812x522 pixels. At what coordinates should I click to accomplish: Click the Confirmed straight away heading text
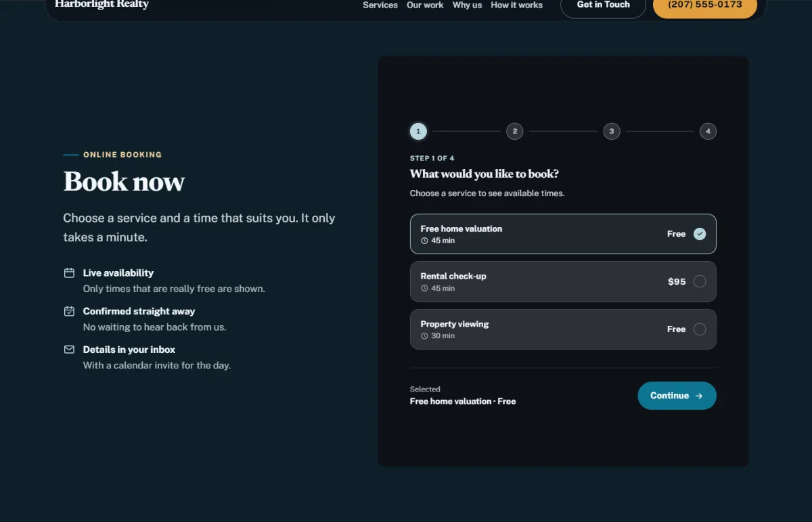click(139, 312)
